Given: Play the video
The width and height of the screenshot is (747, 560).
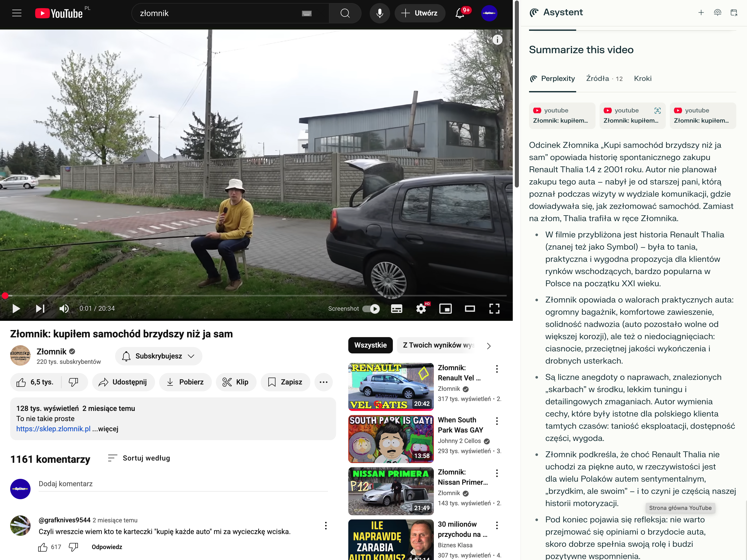Looking at the screenshot, I should click(16, 309).
